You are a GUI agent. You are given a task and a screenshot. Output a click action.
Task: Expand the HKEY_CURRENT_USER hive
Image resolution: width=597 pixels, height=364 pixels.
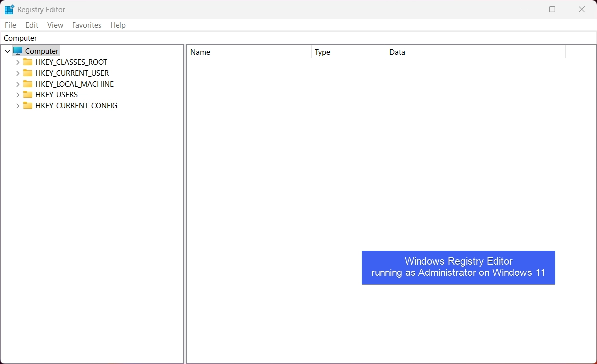[x=18, y=73]
